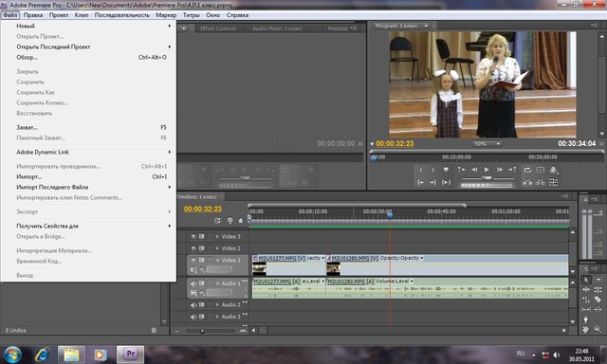Toggle Video 1 track visibility eye
The width and height of the screenshot is (607, 364).
[x=193, y=260]
